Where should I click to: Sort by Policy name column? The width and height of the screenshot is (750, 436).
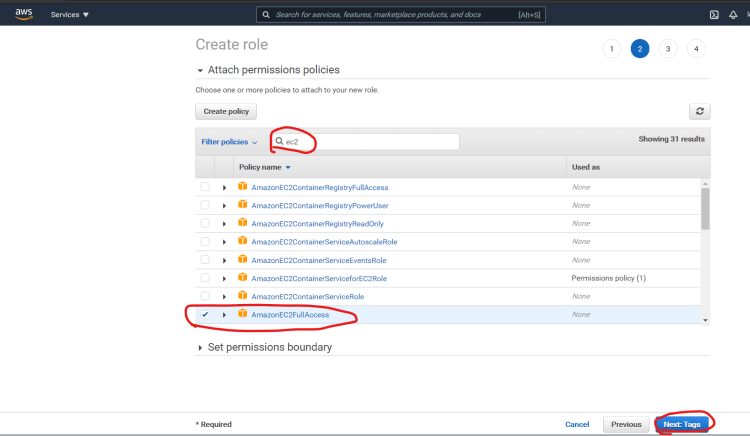[x=265, y=167]
